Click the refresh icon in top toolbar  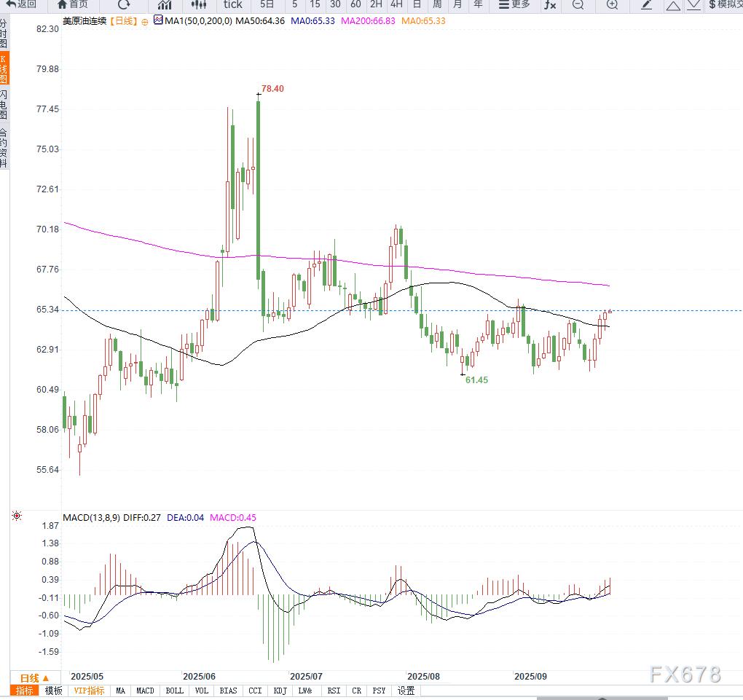click(124, 4)
